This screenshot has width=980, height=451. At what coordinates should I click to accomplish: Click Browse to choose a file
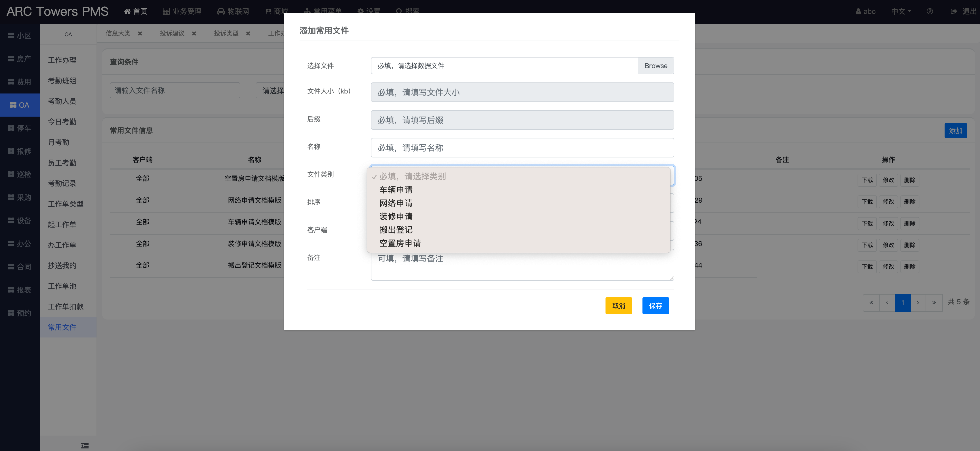click(x=656, y=65)
